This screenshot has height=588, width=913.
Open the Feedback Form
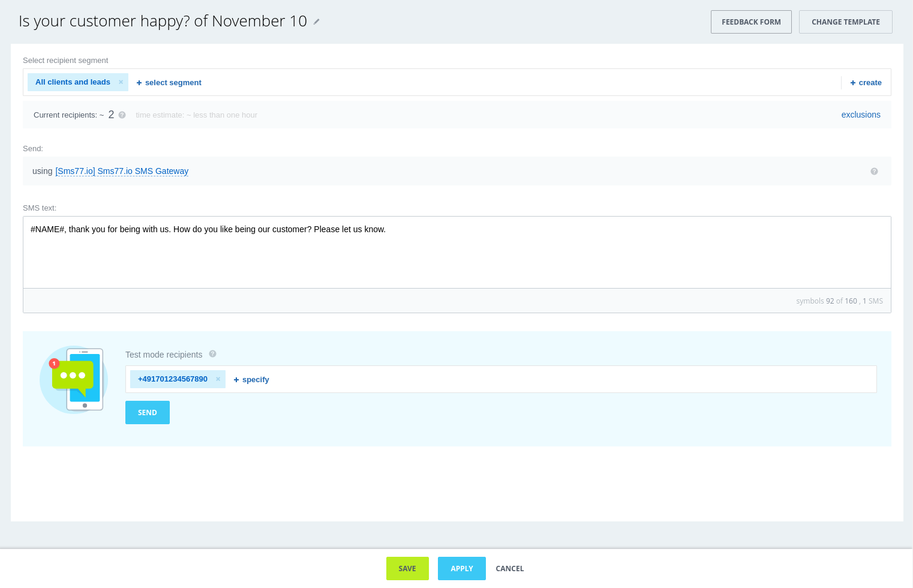pos(750,22)
